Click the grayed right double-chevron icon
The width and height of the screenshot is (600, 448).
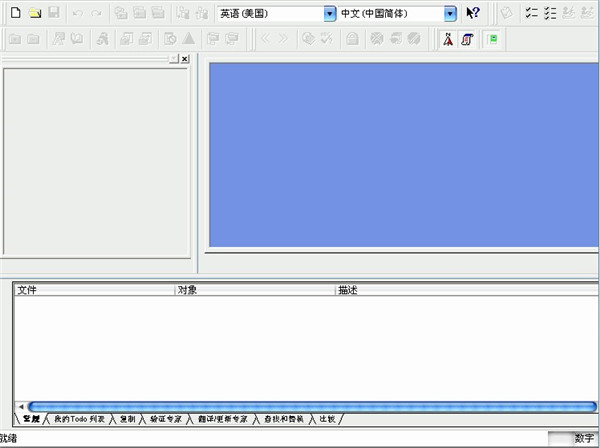[x=284, y=38]
